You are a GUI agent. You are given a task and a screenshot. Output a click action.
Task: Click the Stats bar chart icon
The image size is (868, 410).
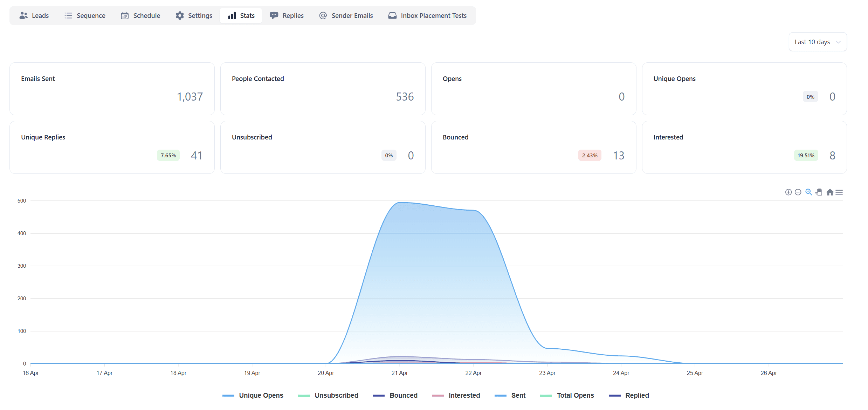232,15
